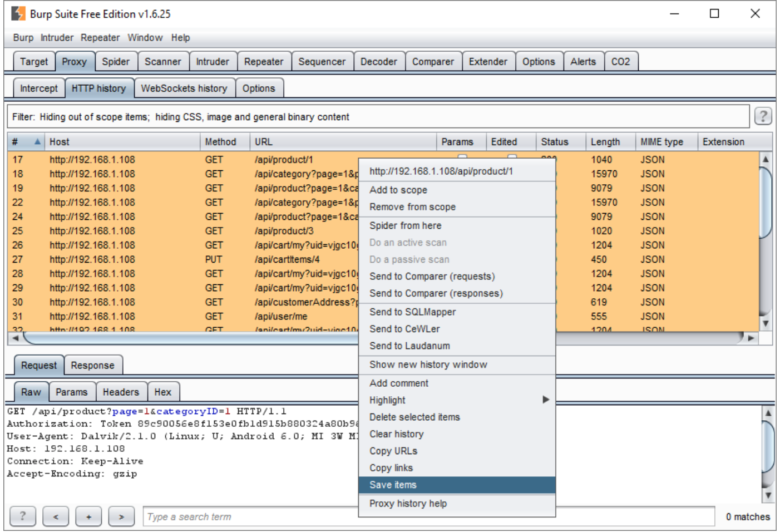Click the search help question mark button
Image resolution: width=780 pixels, height=532 pixels.
coord(23,516)
